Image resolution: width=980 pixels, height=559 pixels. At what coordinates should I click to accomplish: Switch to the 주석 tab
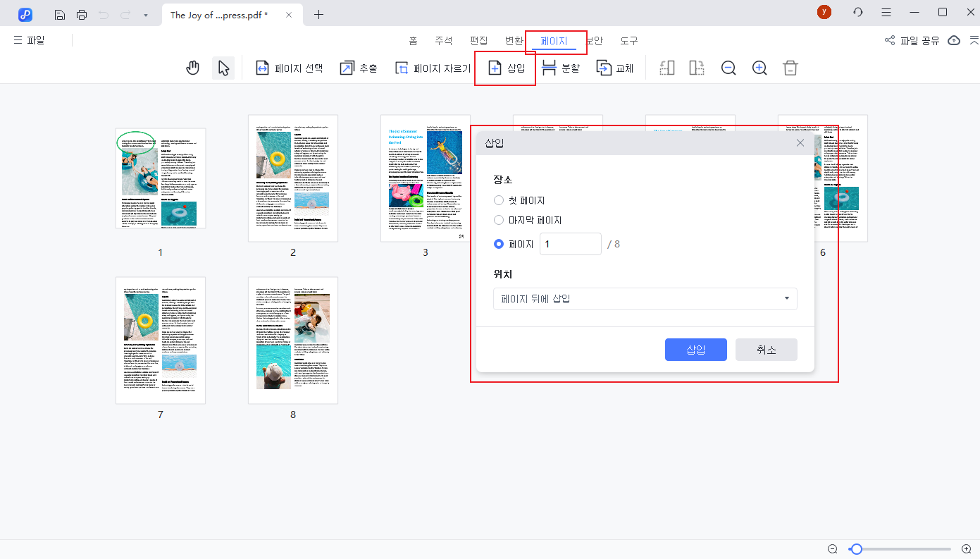click(x=443, y=41)
